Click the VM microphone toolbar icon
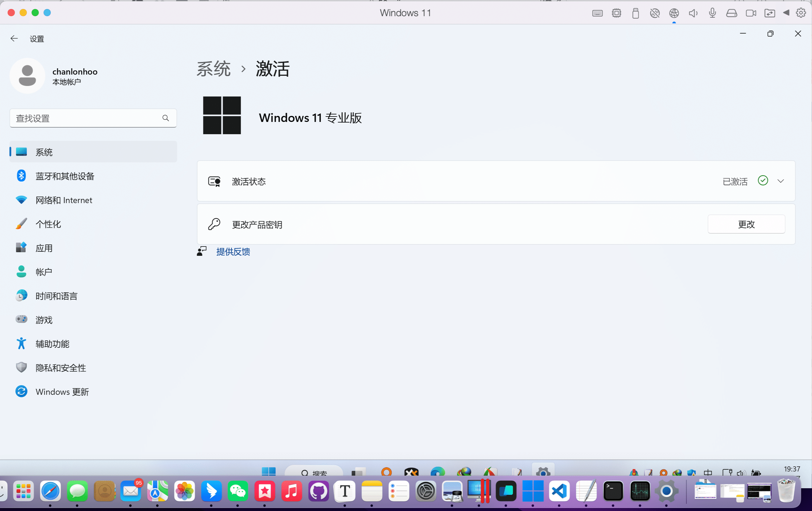This screenshot has height=511, width=812. (x=712, y=13)
